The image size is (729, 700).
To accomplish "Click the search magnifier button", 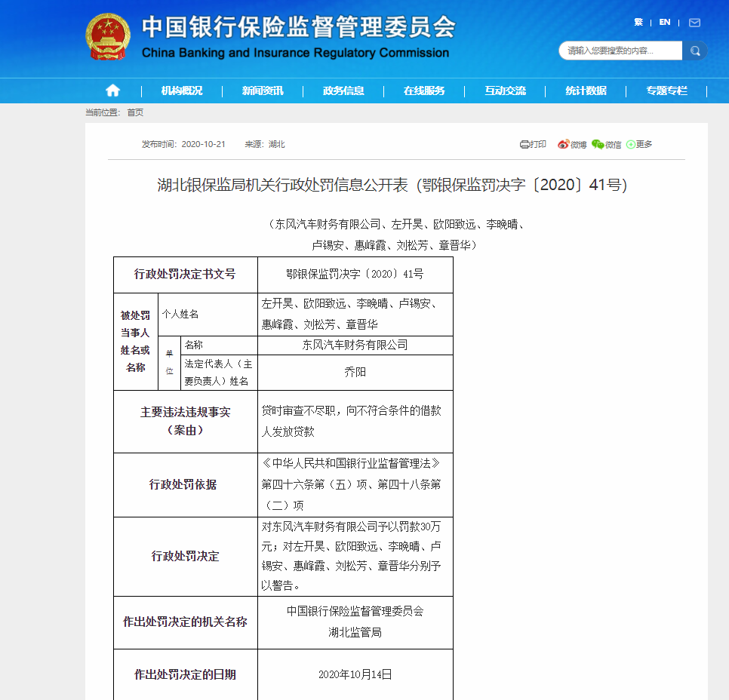I will (x=694, y=51).
